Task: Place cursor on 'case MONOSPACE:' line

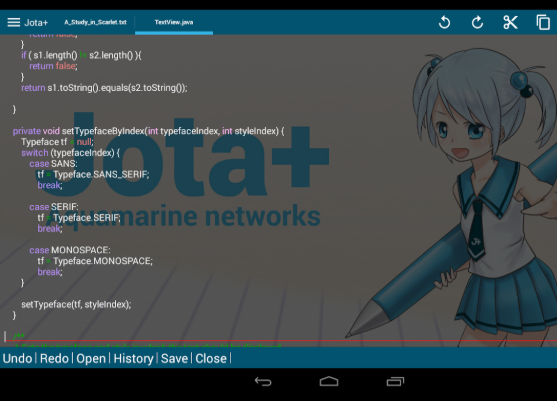Action: tap(70, 250)
